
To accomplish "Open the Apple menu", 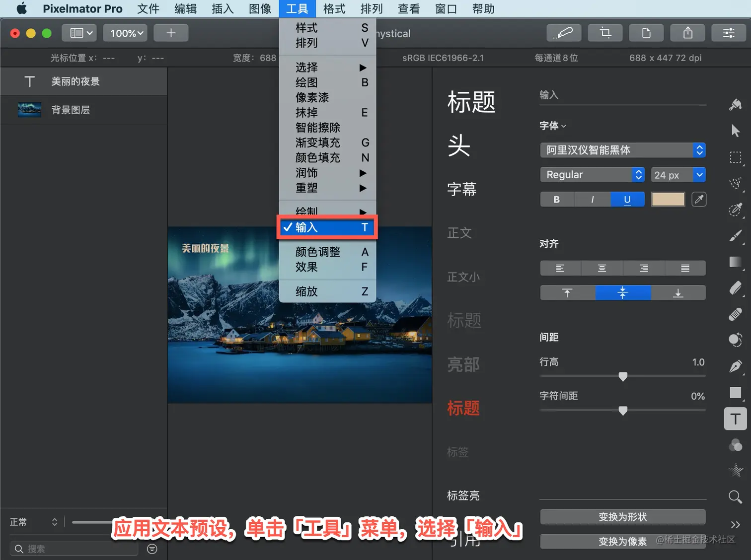I will click(22, 8).
